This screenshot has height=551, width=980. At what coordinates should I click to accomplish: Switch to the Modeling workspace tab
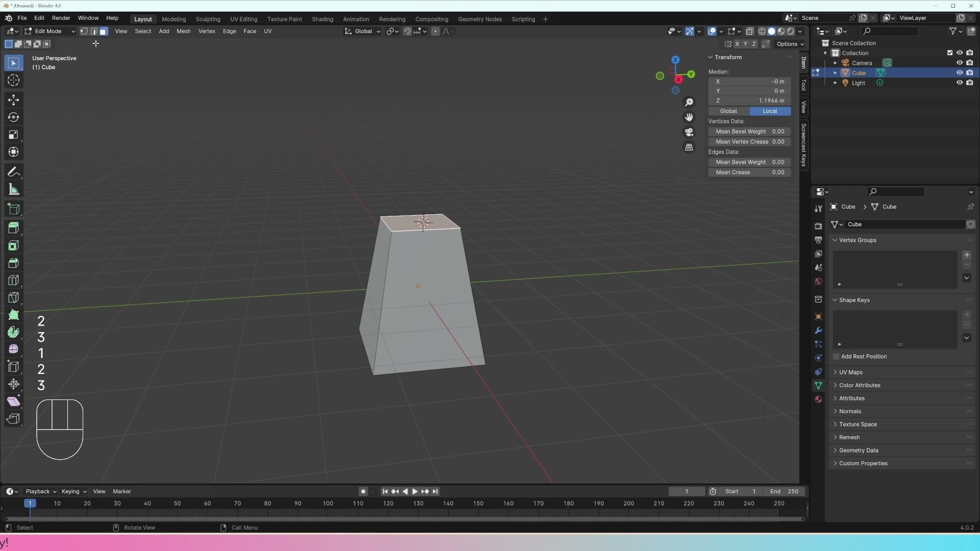[x=174, y=19]
